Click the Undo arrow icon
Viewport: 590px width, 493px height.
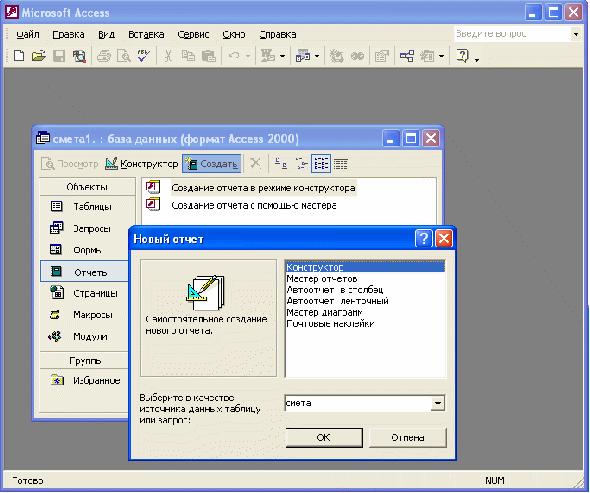click(234, 56)
